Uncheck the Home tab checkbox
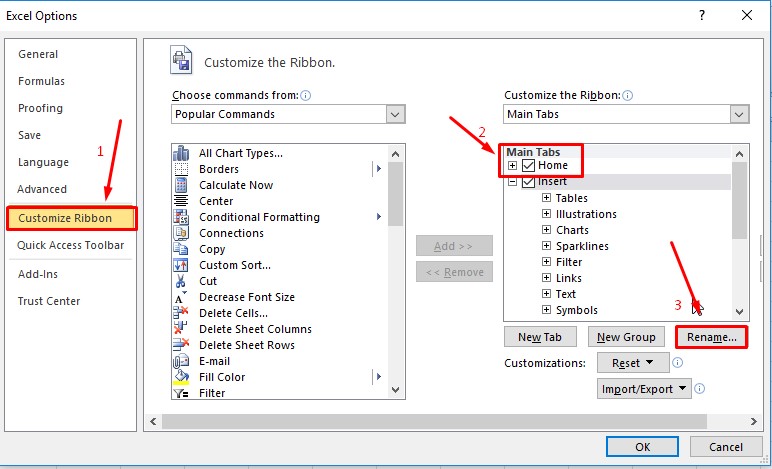 tap(528, 166)
